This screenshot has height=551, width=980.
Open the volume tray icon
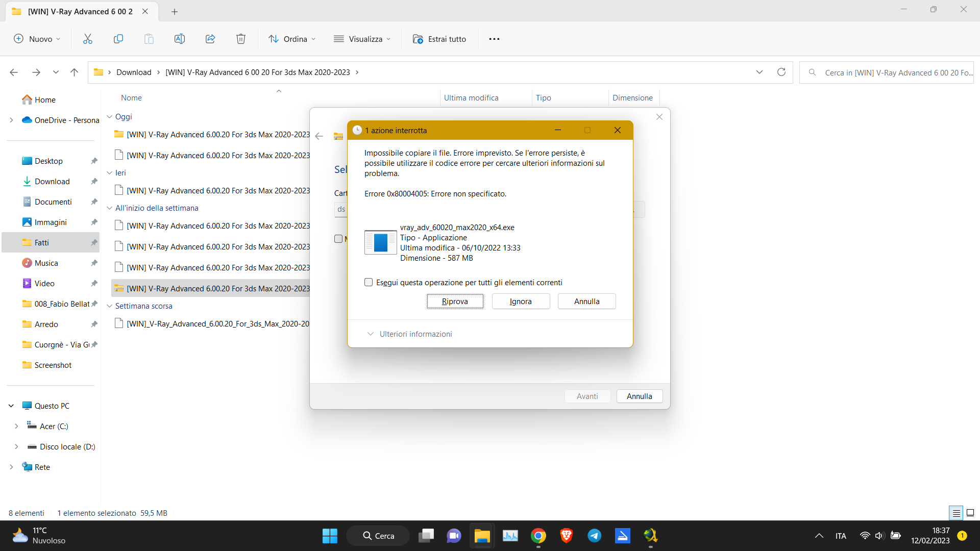(x=879, y=536)
